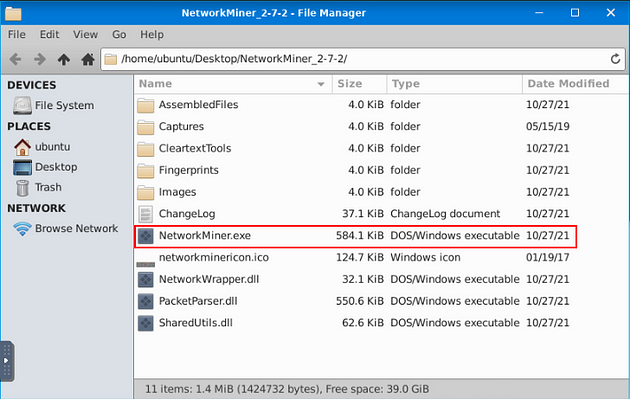Select the PacketParser.dll file icon
The image size is (630, 399).
coord(145,301)
